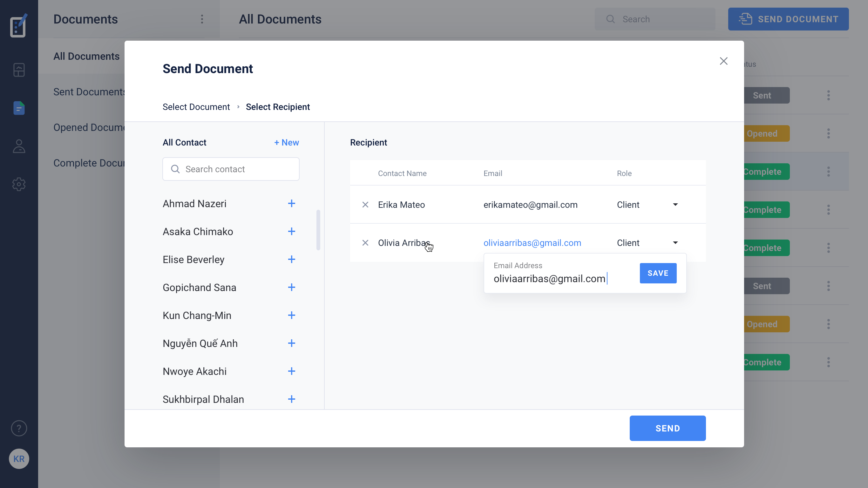Go back to Select Document step
Image resolution: width=868 pixels, height=488 pixels.
196,107
